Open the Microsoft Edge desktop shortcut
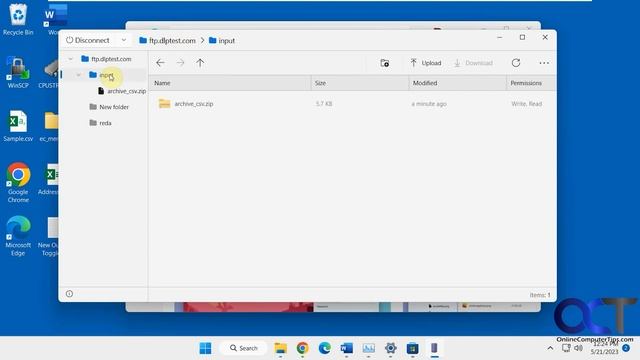The height and width of the screenshot is (360, 640). pyautogui.click(x=18, y=236)
